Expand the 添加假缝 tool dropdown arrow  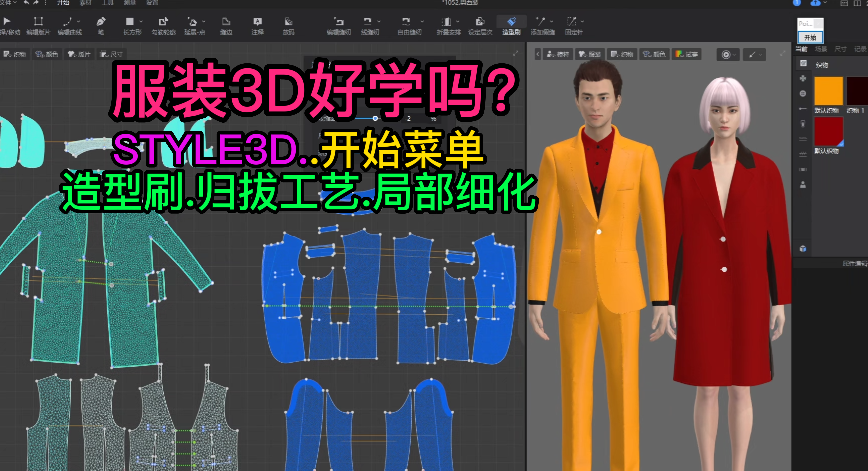[x=552, y=21]
